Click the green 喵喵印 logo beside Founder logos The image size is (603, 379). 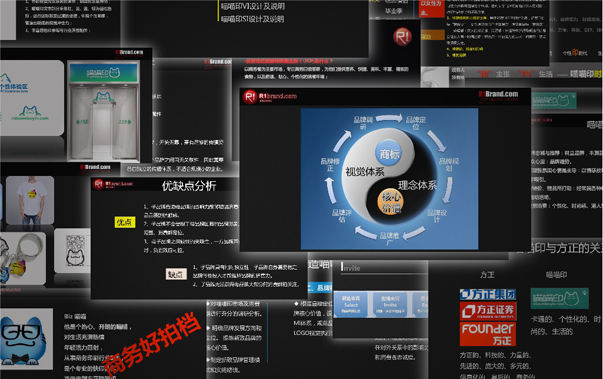(x=560, y=298)
